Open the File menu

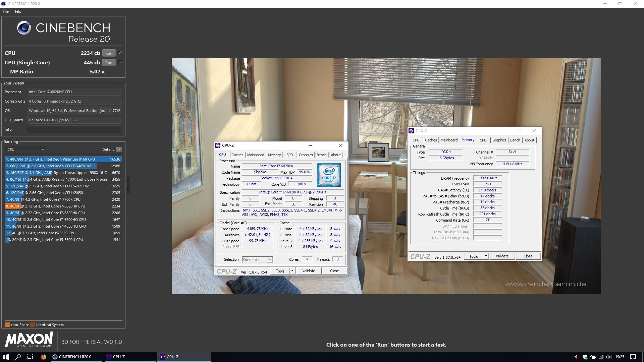[x=6, y=11]
